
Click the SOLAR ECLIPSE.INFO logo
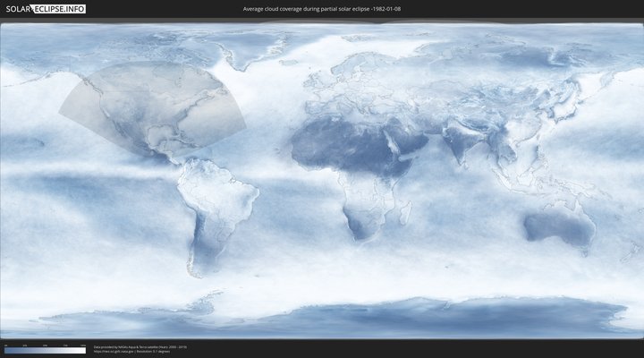pyautogui.click(x=45, y=8)
